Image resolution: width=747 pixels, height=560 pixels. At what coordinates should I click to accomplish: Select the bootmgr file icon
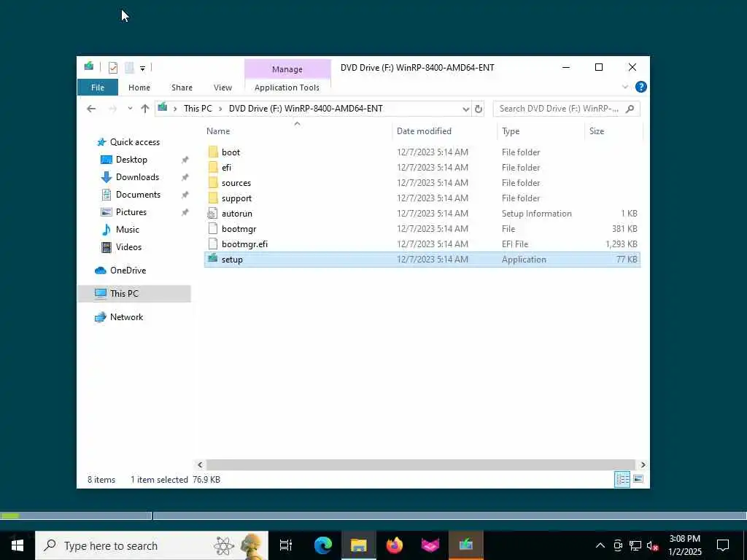pyautogui.click(x=213, y=228)
